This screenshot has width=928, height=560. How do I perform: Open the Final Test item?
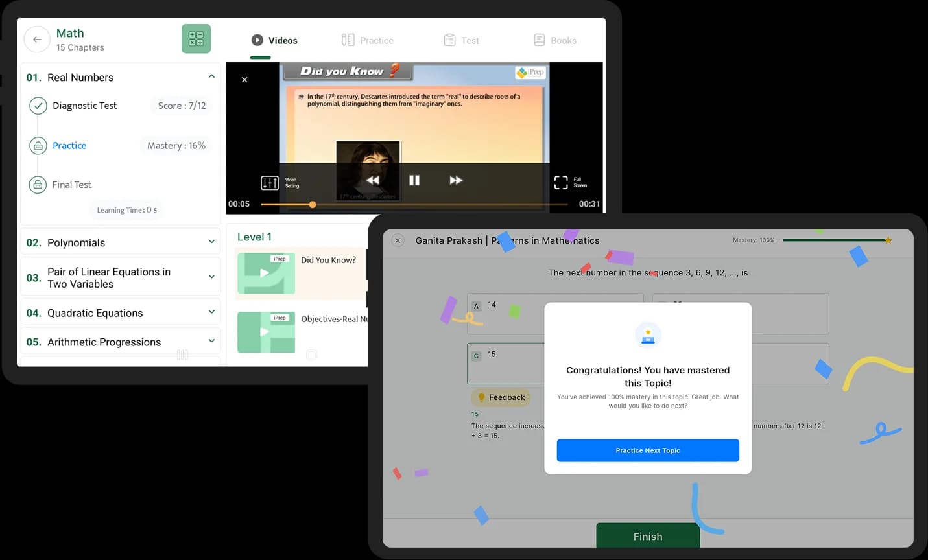[x=72, y=185]
